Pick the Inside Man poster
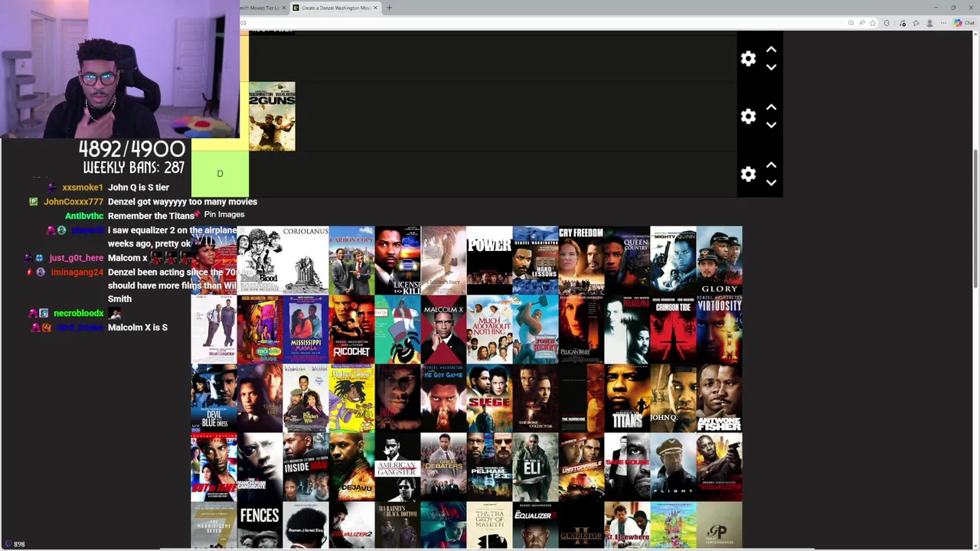The image size is (980, 551). tap(305, 467)
